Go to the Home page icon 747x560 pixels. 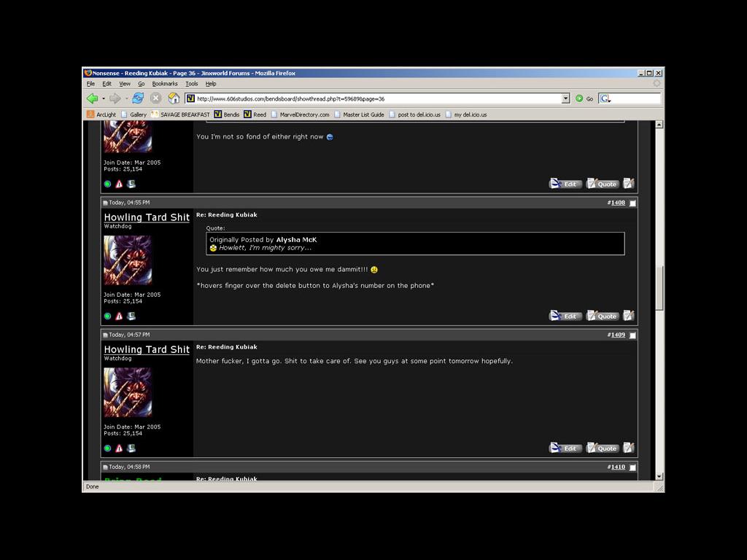tap(174, 98)
